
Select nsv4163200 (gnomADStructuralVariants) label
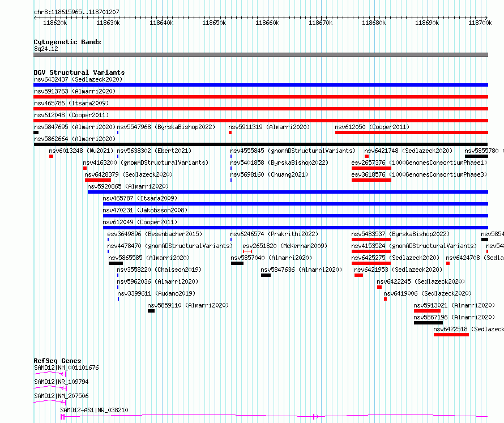(x=146, y=163)
